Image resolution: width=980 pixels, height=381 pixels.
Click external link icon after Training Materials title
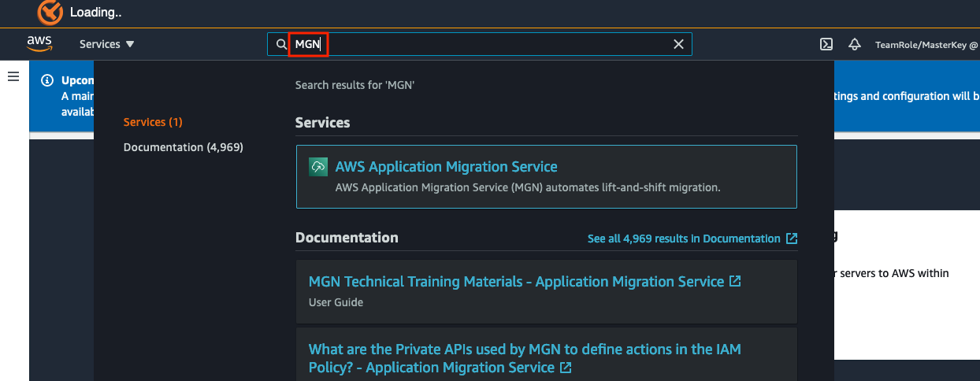coord(735,281)
